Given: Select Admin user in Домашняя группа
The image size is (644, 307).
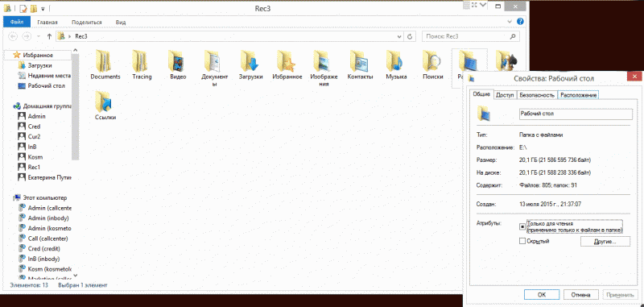Looking at the screenshot, I should pos(32,116).
